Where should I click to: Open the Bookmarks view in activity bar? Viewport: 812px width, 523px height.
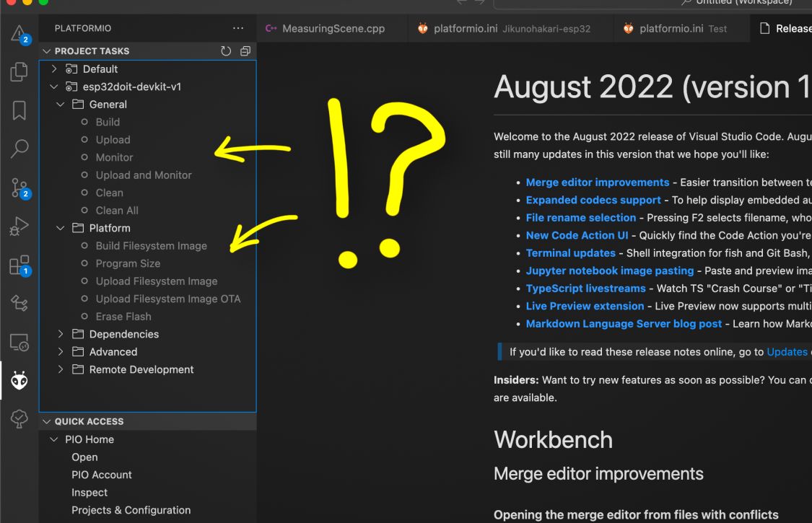19,110
